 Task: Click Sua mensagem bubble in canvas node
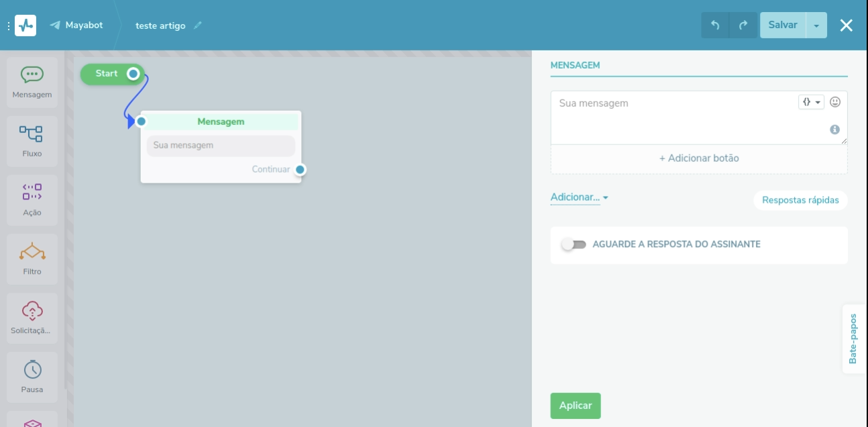coord(221,146)
